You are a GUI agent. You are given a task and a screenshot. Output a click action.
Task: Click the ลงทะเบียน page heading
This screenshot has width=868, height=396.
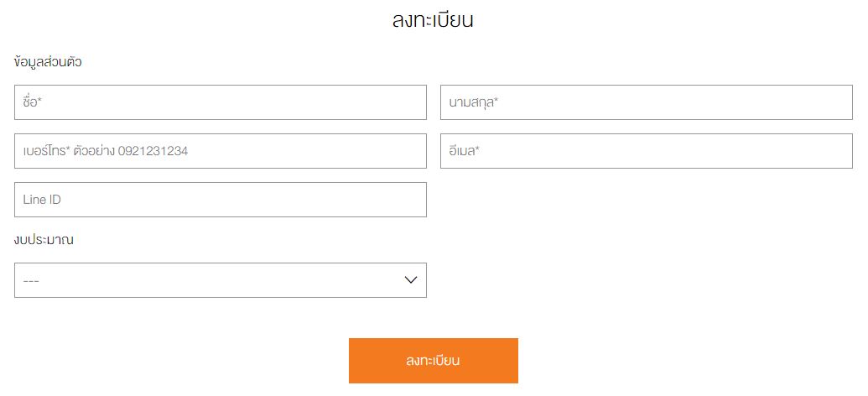pyautogui.click(x=433, y=21)
